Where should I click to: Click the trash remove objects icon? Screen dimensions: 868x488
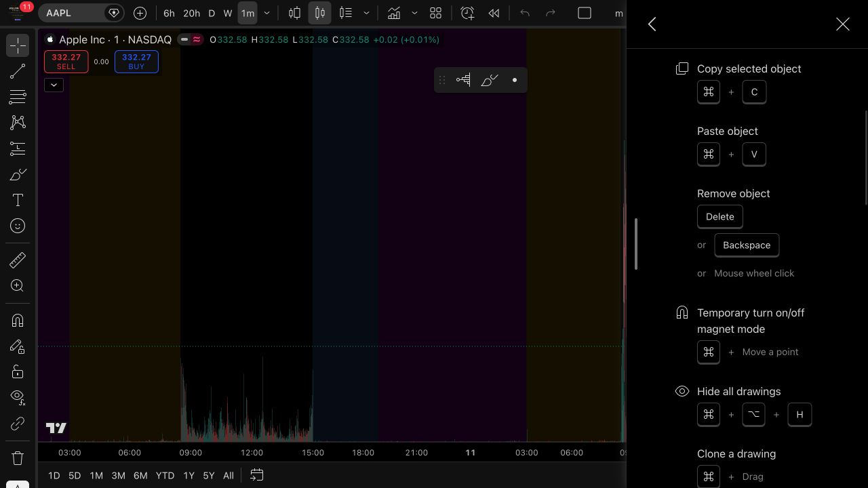tap(18, 458)
